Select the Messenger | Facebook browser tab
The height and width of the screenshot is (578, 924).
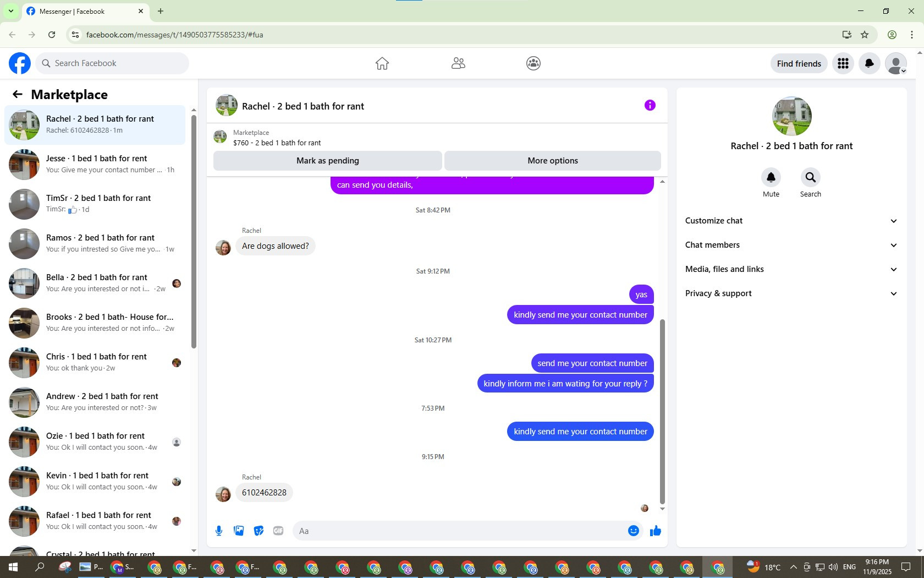pos(85,11)
